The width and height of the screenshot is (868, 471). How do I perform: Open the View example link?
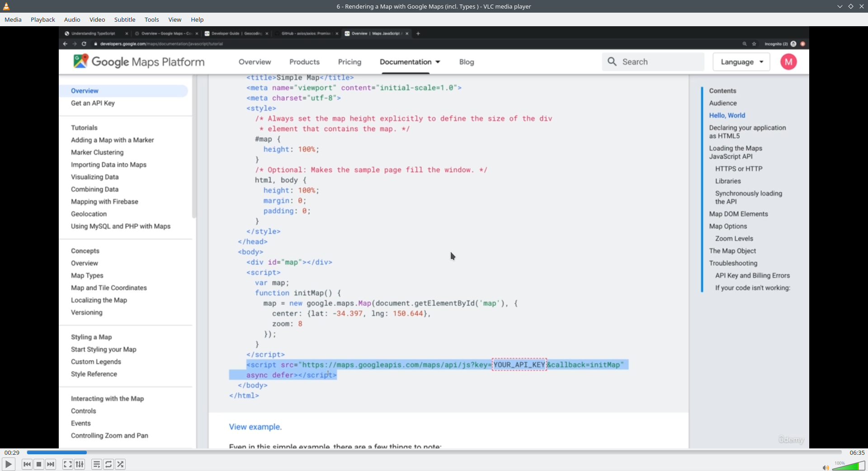coord(255,427)
